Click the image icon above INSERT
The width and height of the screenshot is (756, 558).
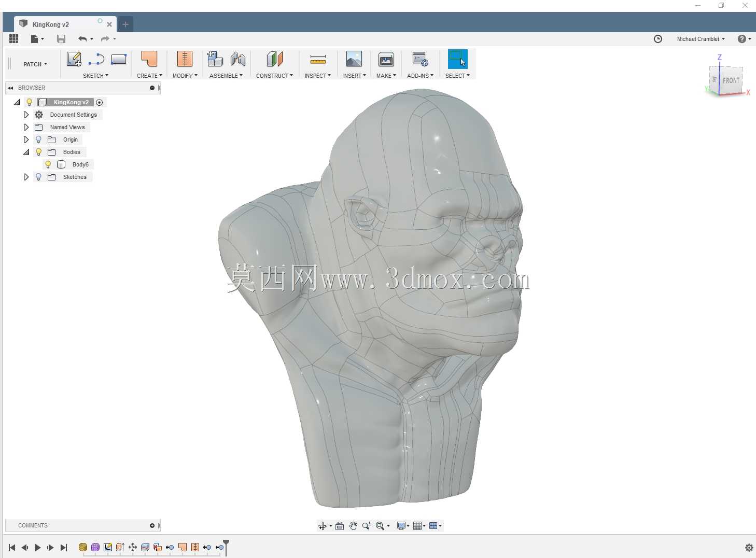tap(354, 59)
